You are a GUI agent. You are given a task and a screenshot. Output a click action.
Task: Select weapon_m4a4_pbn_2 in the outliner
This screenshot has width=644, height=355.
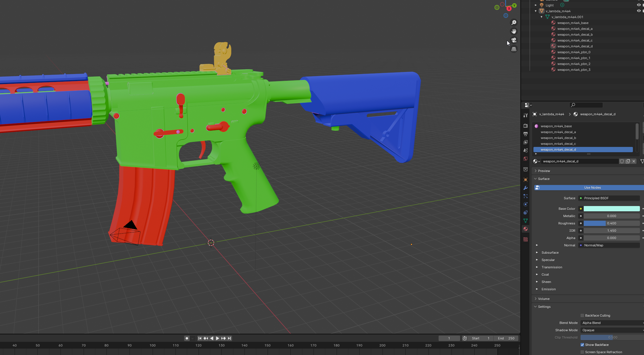(574, 64)
